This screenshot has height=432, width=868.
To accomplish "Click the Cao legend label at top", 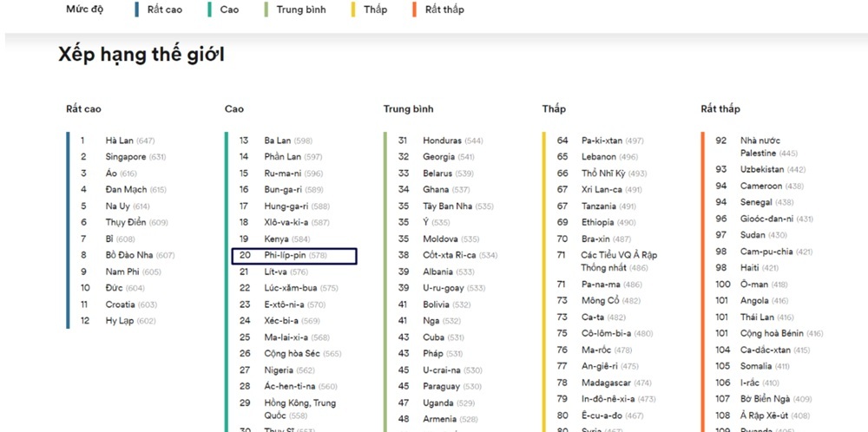I will [229, 10].
